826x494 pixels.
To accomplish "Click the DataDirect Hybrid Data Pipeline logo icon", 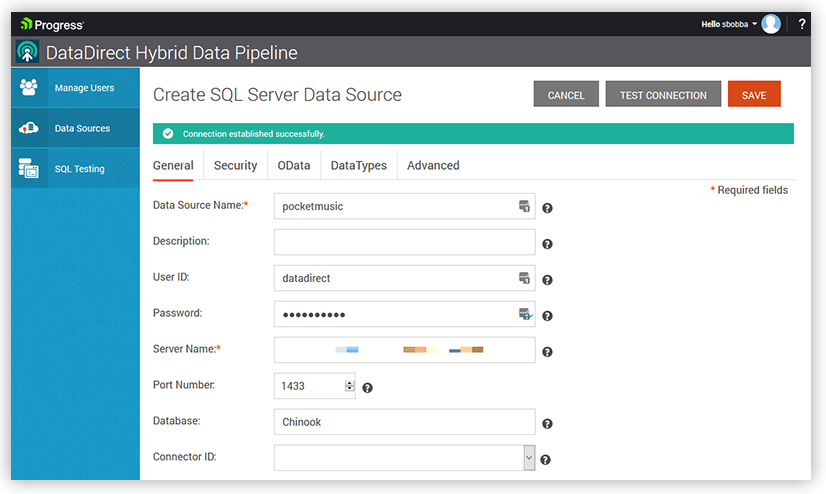I will (x=27, y=52).
